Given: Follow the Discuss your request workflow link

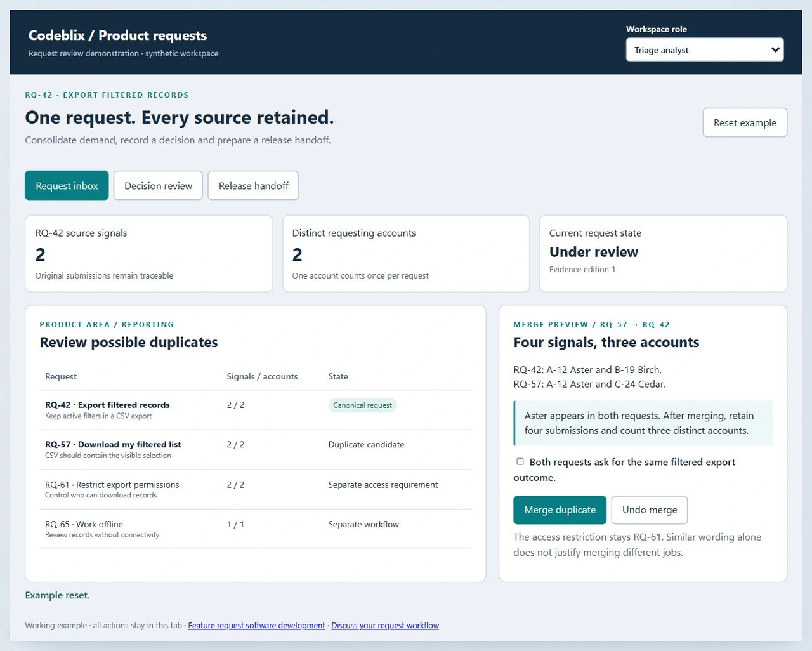Looking at the screenshot, I should [385, 626].
